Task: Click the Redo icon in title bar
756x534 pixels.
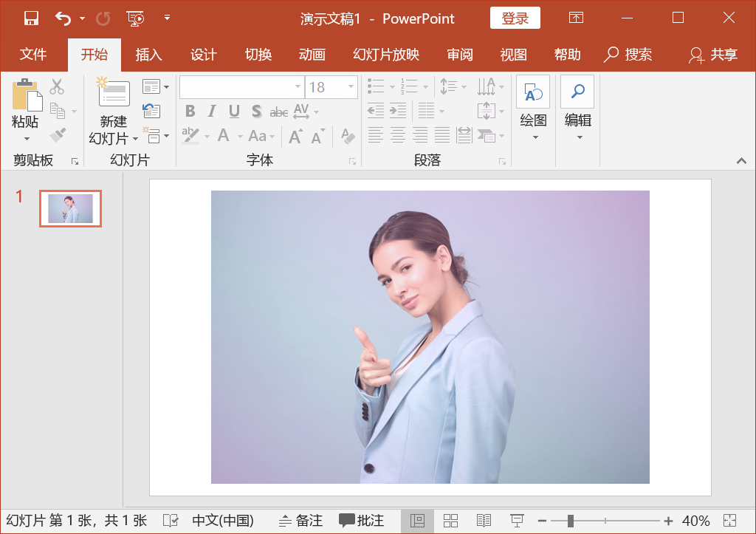Action: (x=103, y=18)
